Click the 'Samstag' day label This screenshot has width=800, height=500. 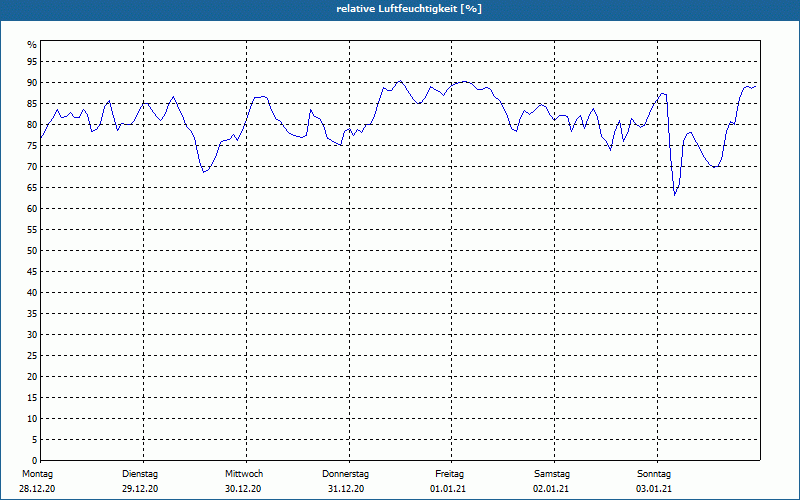click(x=552, y=474)
